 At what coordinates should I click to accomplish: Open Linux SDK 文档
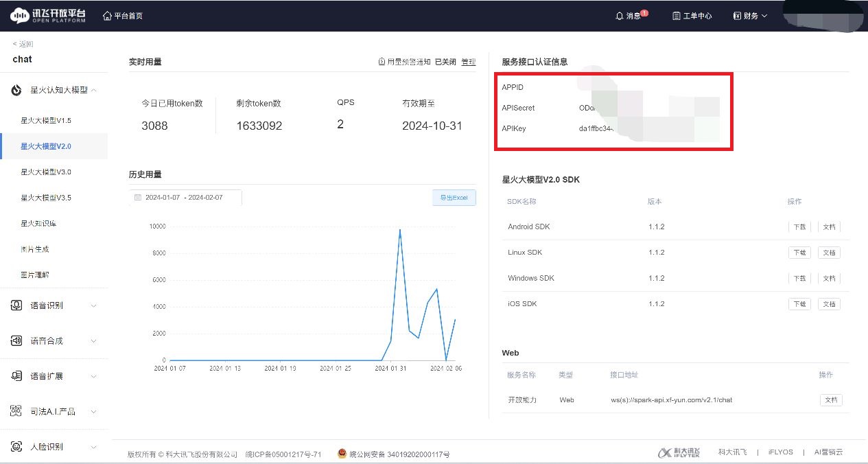click(829, 253)
